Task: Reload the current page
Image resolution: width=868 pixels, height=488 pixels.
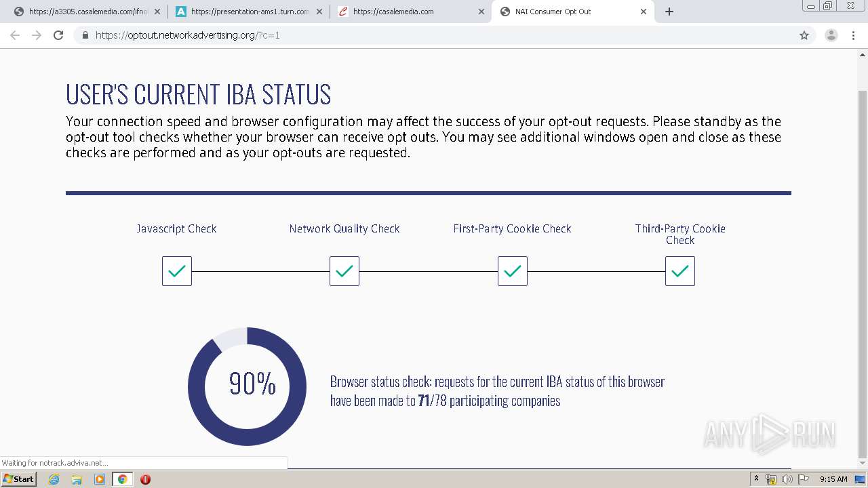Action: [x=58, y=35]
